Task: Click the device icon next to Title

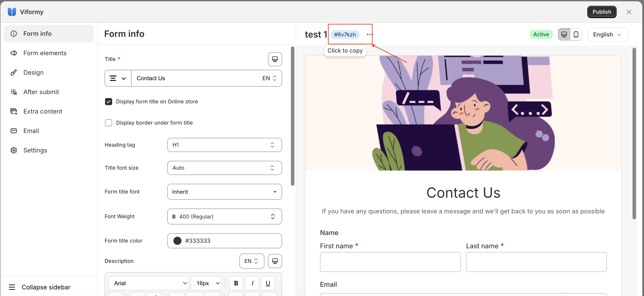Action: [x=275, y=59]
